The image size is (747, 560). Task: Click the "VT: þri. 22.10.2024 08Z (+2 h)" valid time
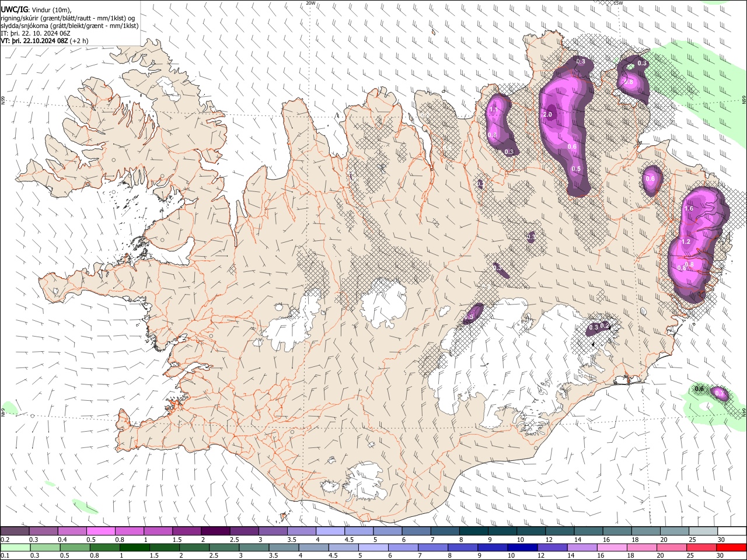[45, 41]
